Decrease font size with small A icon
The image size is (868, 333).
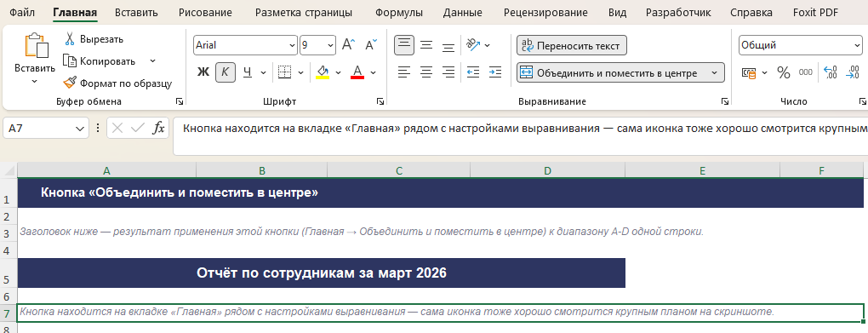pyautogui.click(x=371, y=45)
